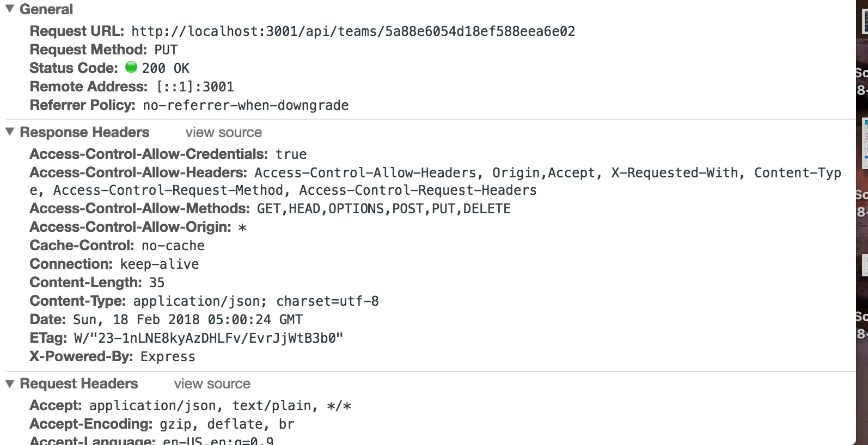Click the ETag header value
Viewport: 868px width, 445px height.
point(209,338)
